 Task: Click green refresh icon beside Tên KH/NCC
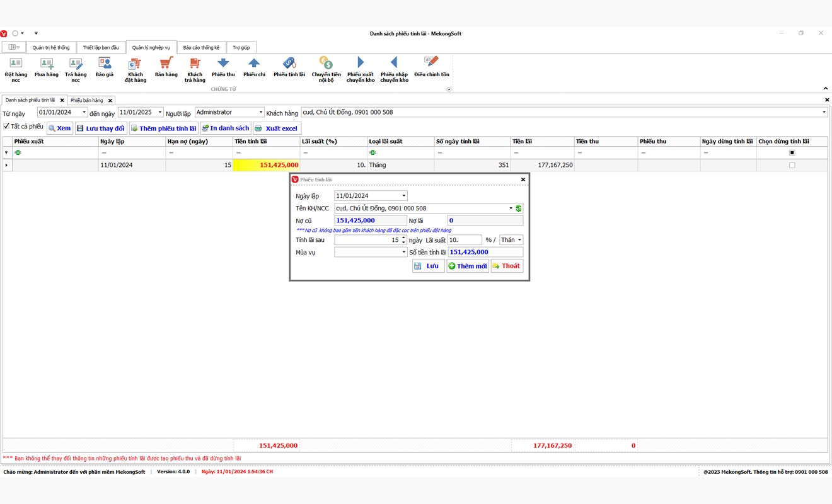[x=519, y=209]
